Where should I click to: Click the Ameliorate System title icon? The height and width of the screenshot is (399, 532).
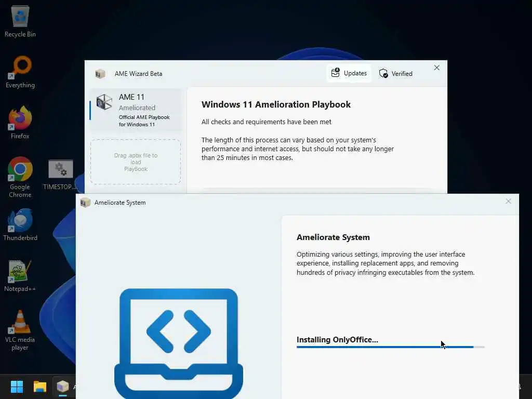pyautogui.click(x=85, y=203)
